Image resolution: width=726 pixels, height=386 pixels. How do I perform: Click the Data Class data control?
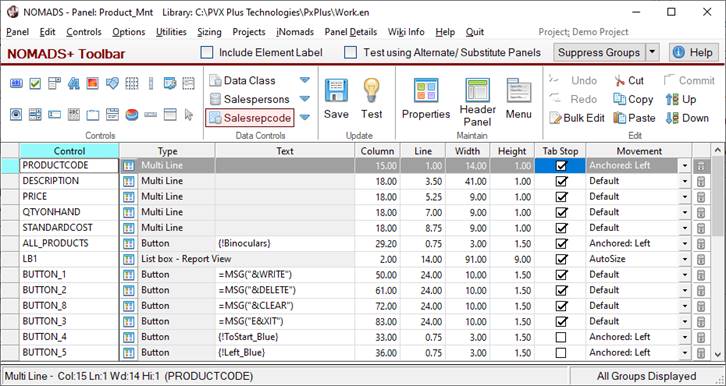coord(243,81)
